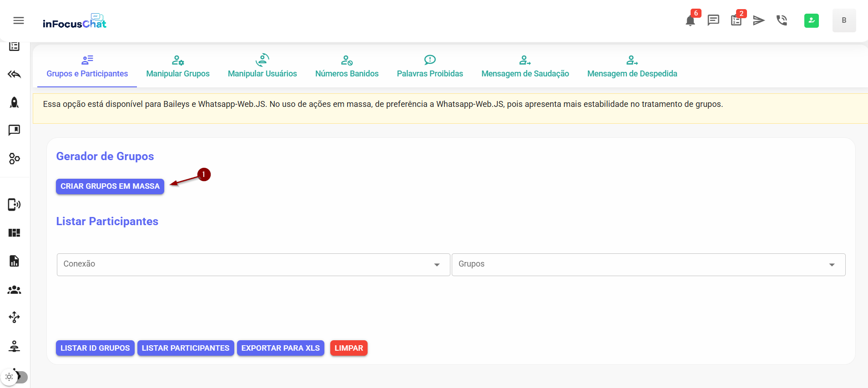The height and width of the screenshot is (388, 868).
Task: Toggle the dark mode switch
Action: click(15, 377)
